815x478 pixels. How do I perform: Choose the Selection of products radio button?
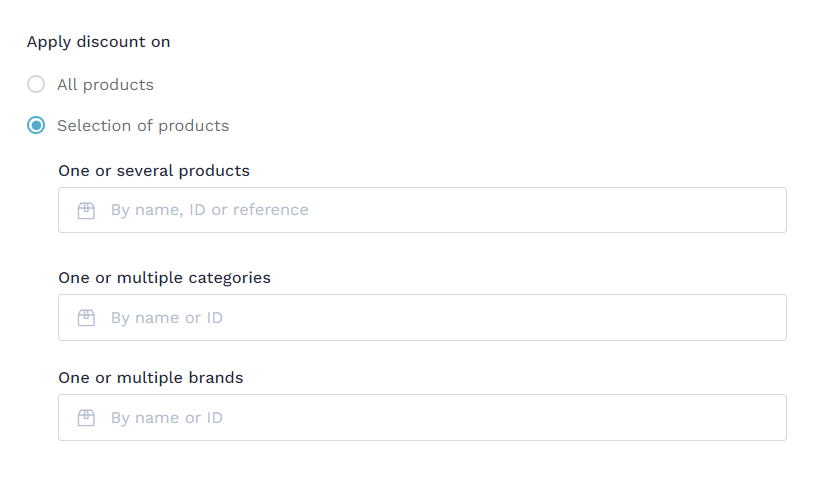click(36, 125)
